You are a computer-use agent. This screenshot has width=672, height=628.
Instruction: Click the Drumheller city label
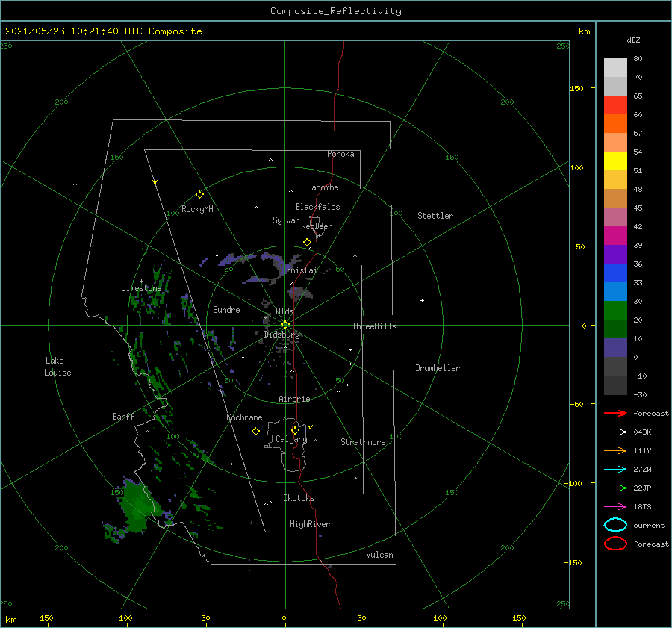click(x=438, y=368)
